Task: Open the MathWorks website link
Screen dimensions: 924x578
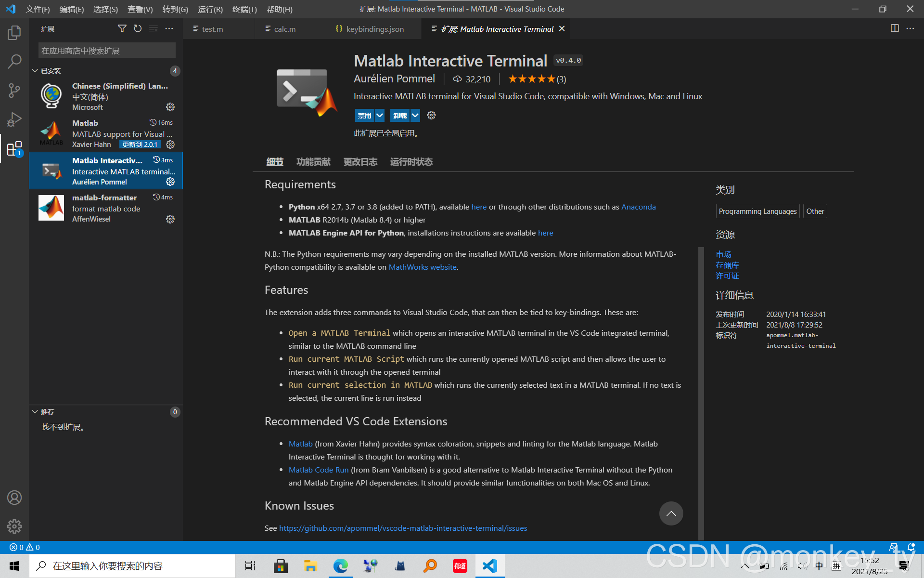Action: [x=422, y=267]
